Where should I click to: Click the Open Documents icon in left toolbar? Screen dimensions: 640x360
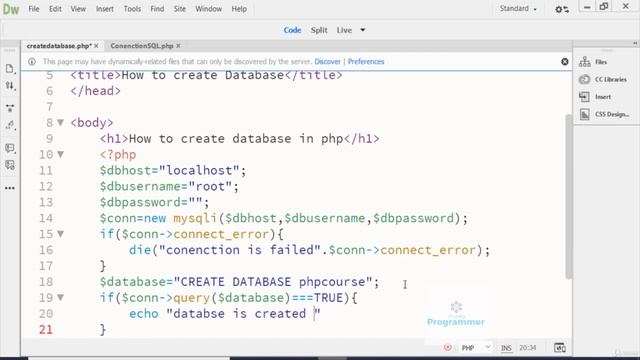pos(10,68)
